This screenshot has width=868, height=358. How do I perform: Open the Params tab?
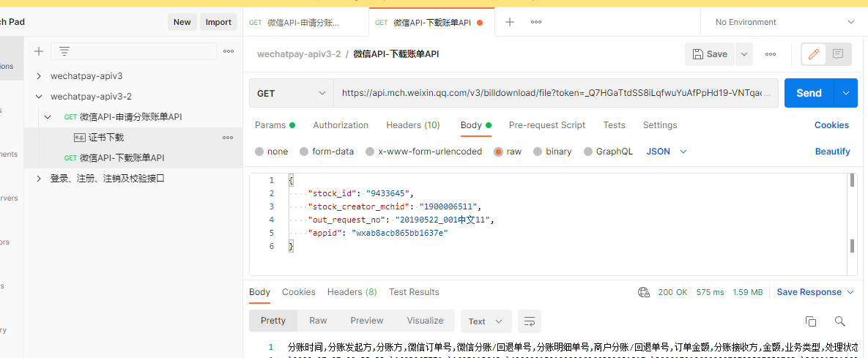coord(275,125)
